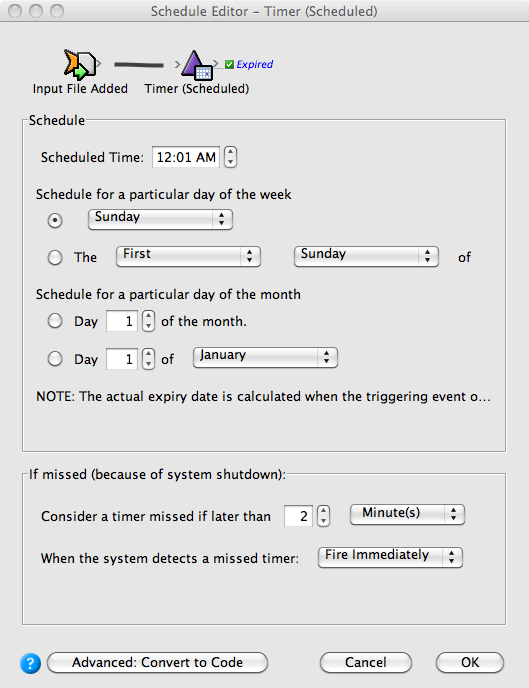The width and height of the screenshot is (529, 688).
Task: Click Advanced: Convert to Code button
Action: (157, 663)
